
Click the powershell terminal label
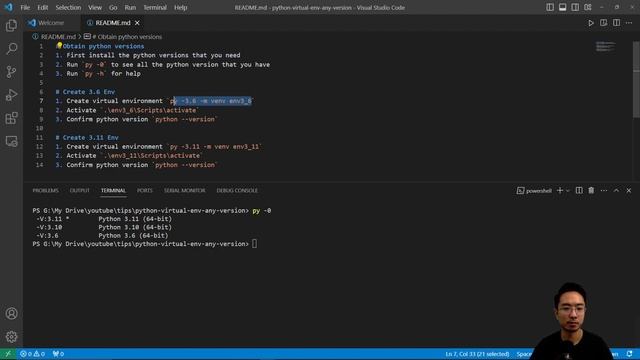pyautogui.click(x=534, y=191)
